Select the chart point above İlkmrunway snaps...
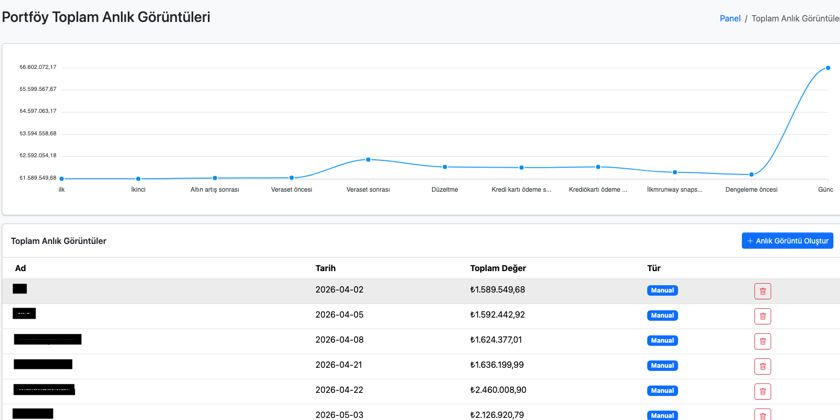This screenshot has height=420, width=840. [x=674, y=172]
